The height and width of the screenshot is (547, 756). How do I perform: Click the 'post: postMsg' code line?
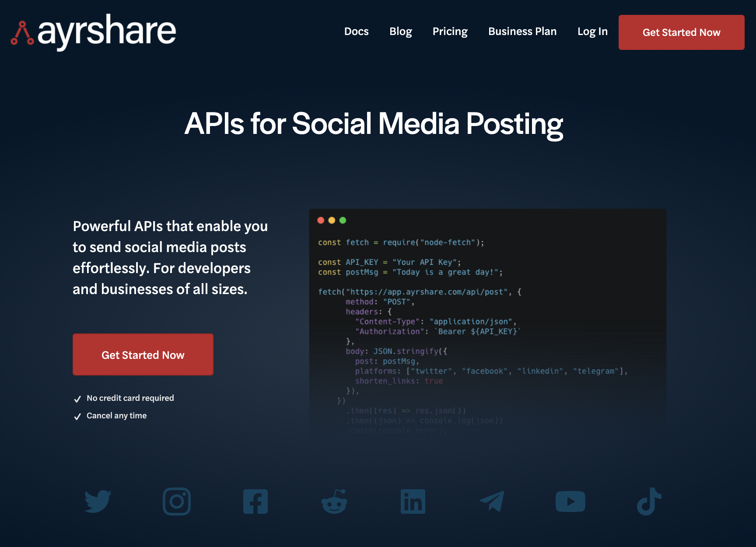pyautogui.click(x=387, y=361)
